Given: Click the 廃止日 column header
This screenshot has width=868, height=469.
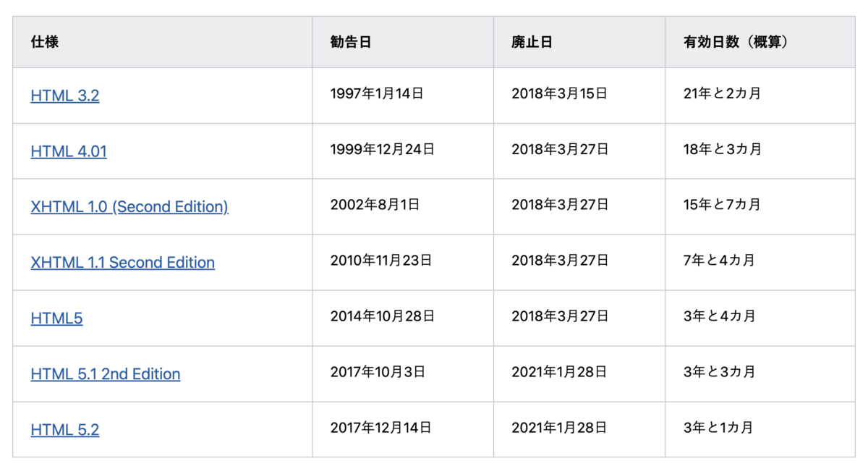Looking at the screenshot, I should click(x=532, y=42).
